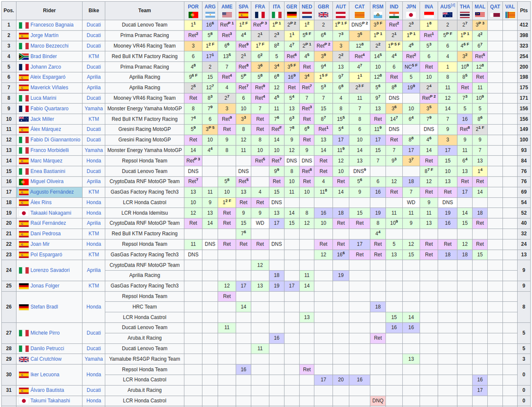The width and height of the screenshot is (532, 407).
Task: Open Stefan Bradl rider link
Action: (x=44, y=307)
